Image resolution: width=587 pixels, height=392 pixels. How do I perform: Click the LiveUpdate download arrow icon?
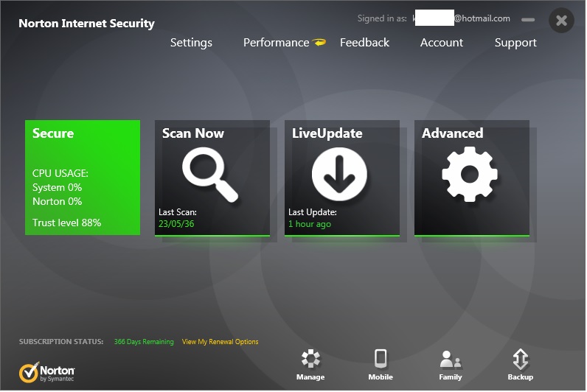tap(339, 174)
